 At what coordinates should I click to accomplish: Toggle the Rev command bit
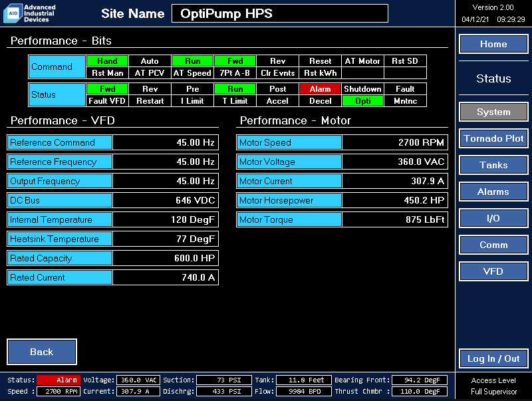point(277,61)
